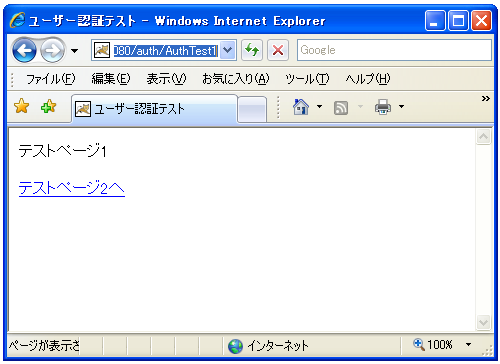Maximize the Internet Explorer window
Screen dimensions: 500x364
[458, 21]
